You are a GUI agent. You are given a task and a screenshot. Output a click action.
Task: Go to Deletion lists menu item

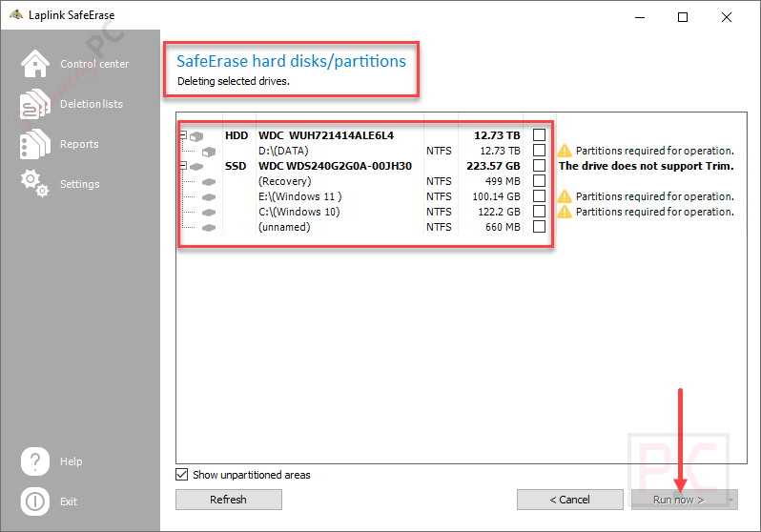tap(92, 104)
